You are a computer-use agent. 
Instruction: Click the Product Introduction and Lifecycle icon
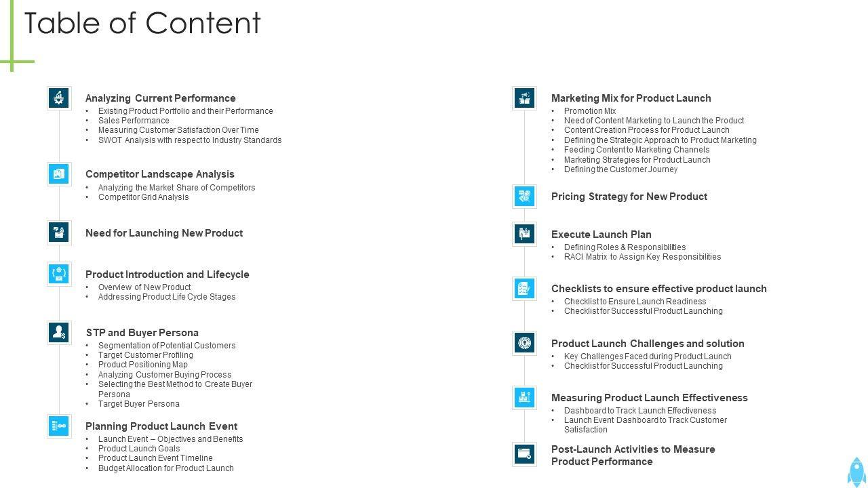59,274
